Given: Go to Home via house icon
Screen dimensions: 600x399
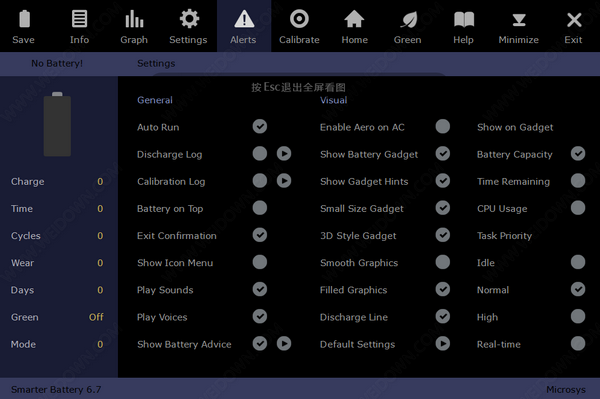Looking at the screenshot, I should (x=354, y=19).
